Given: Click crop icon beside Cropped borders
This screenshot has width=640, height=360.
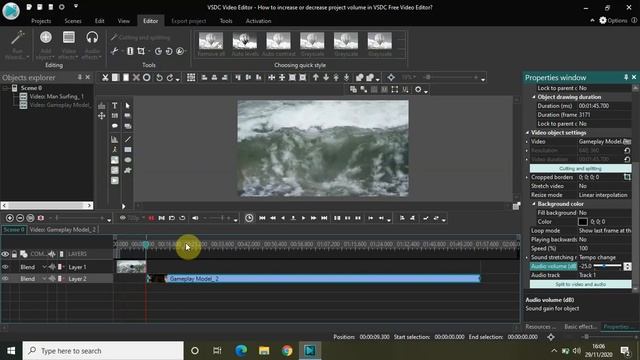Looking at the screenshot, I should 627,177.
